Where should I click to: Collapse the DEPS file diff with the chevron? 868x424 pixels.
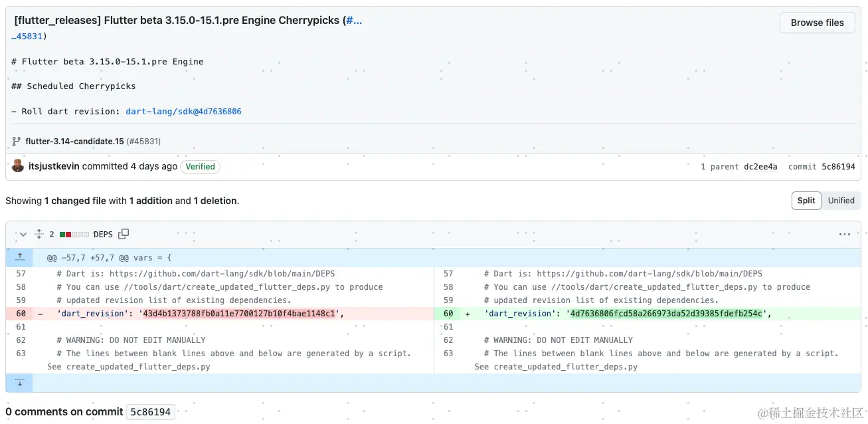pos(22,234)
